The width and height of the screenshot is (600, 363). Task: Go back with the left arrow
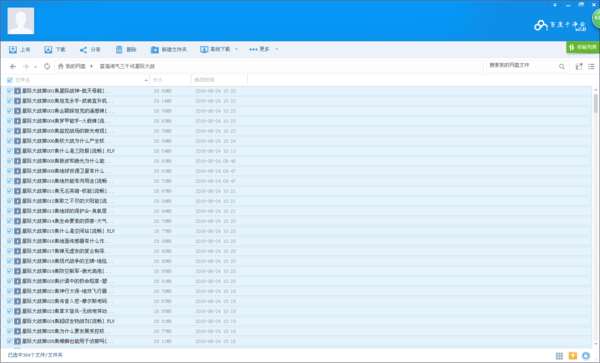click(x=13, y=67)
